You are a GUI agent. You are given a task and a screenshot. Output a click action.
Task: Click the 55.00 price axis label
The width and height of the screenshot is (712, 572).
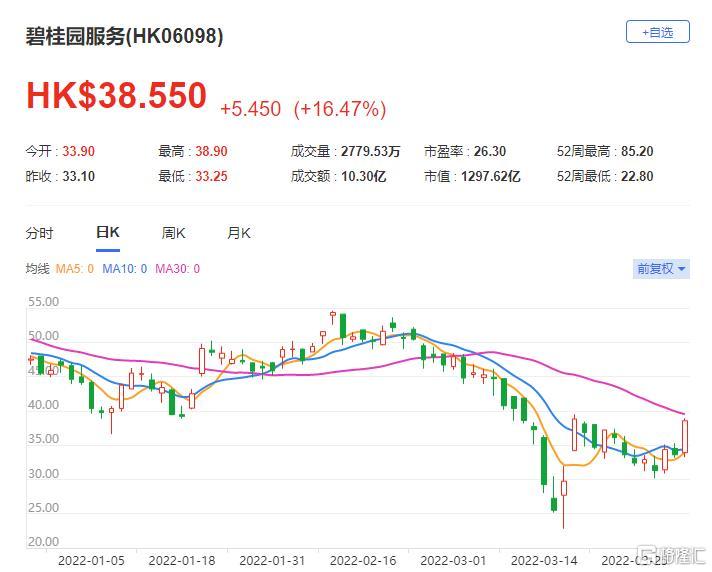[43, 301]
